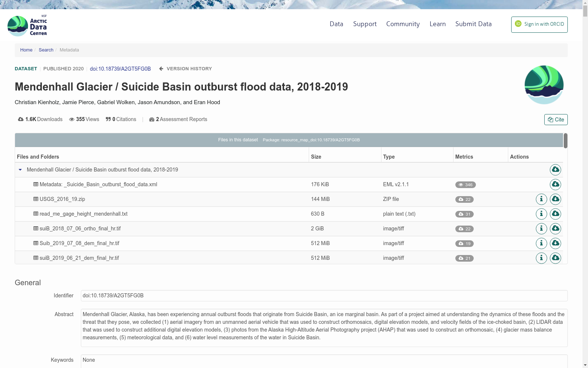
Task: Download the entire dataset package
Action: [x=555, y=170]
